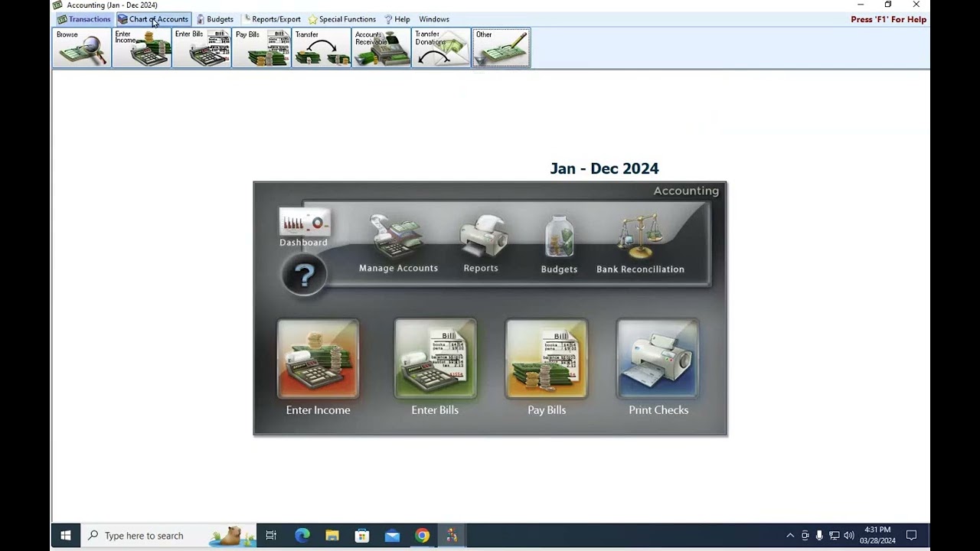Open the Transfer toolbar icon

pyautogui.click(x=321, y=47)
